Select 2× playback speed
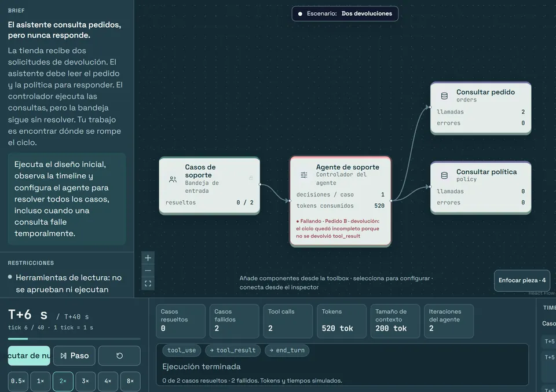The image size is (556, 392). point(63,381)
